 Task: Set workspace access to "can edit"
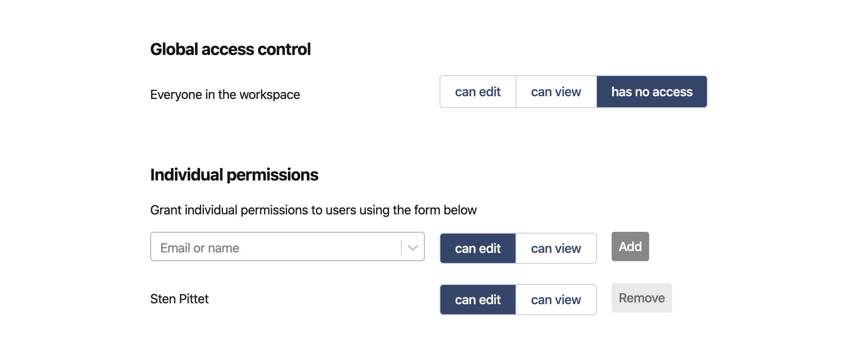pyautogui.click(x=477, y=92)
